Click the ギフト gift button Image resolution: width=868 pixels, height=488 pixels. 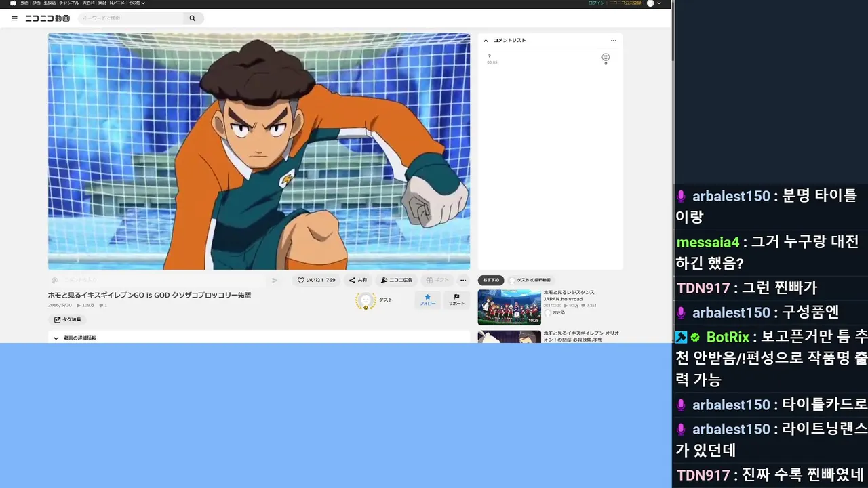tap(437, 280)
